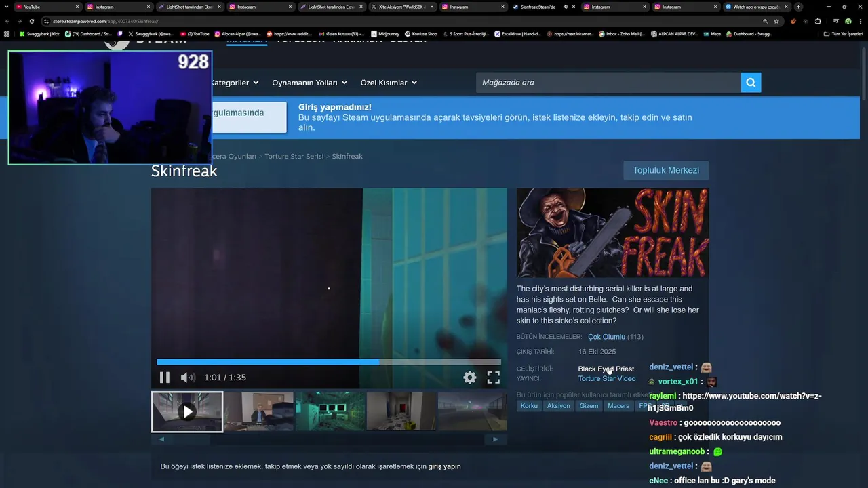
Task: Switch to the X'te Aksiyon WorldSBK tab
Action: click(x=403, y=7)
